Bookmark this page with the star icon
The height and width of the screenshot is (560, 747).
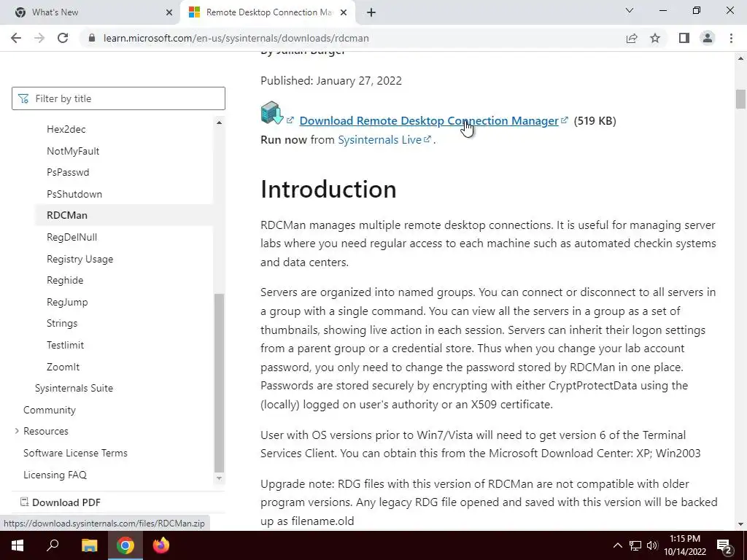655,38
